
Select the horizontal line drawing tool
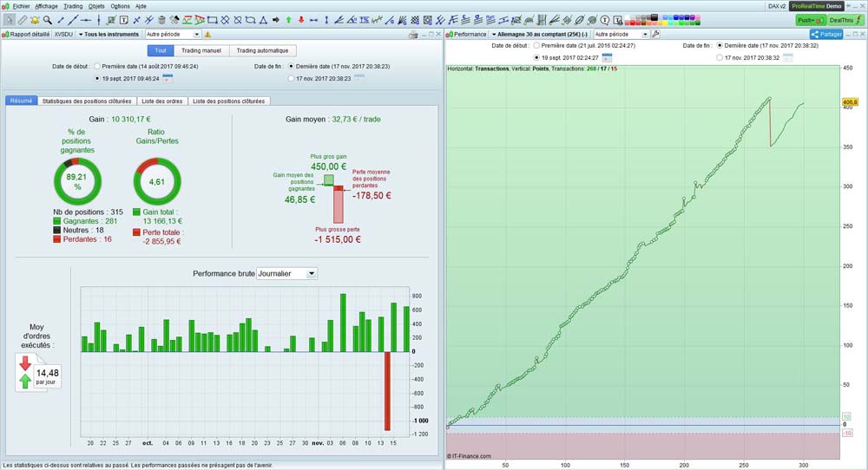pyautogui.click(x=86, y=21)
